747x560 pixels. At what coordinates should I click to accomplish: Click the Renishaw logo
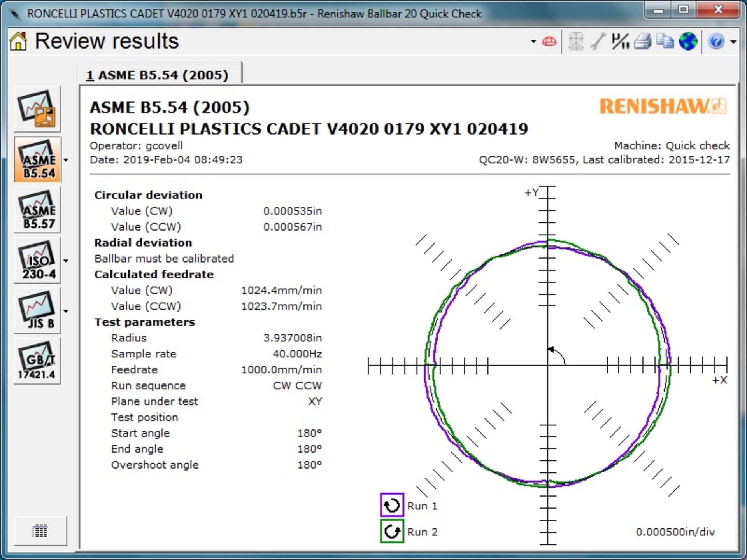coord(663,106)
